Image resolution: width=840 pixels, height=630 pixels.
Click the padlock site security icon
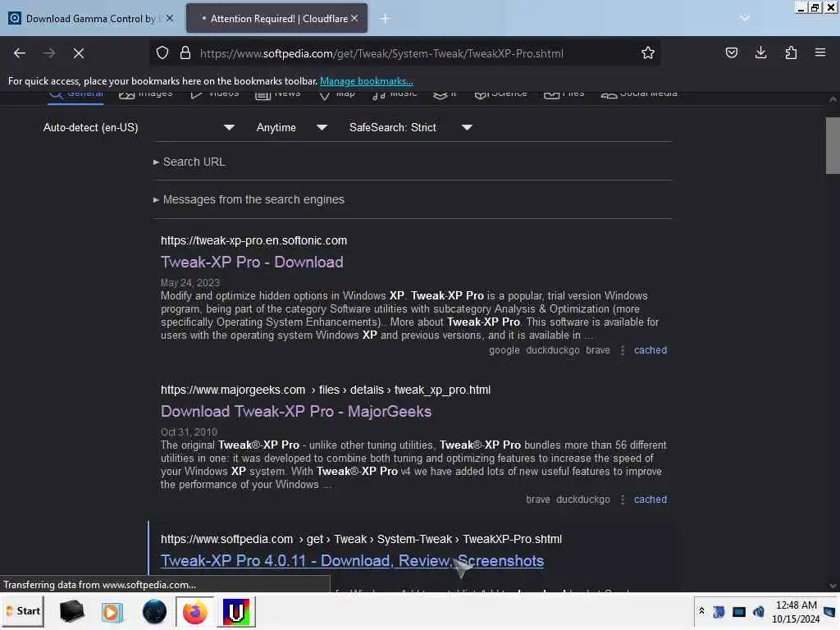tap(185, 53)
